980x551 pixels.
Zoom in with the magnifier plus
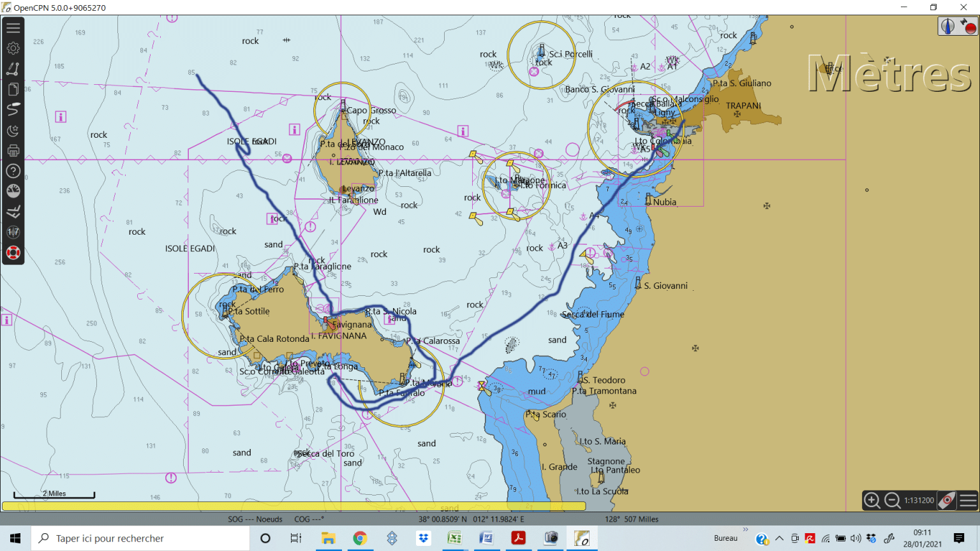pos(872,501)
